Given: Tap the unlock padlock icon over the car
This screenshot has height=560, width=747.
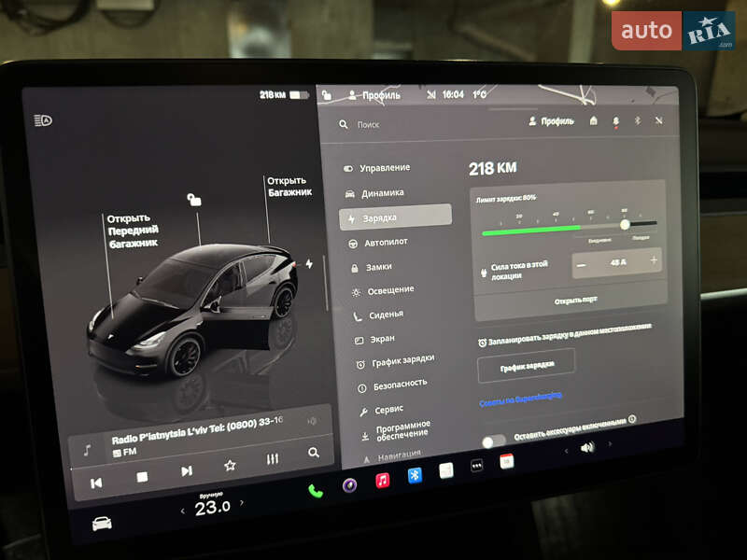Looking at the screenshot, I should (193, 198).
